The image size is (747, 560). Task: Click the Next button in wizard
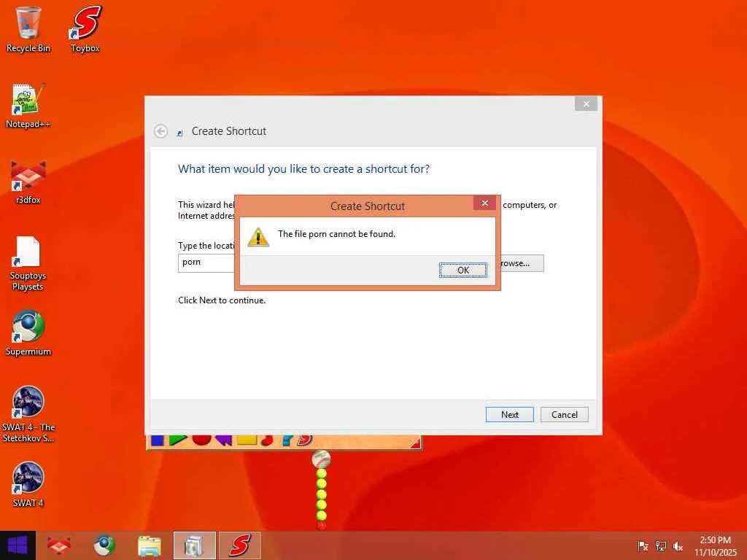point(509,415)
